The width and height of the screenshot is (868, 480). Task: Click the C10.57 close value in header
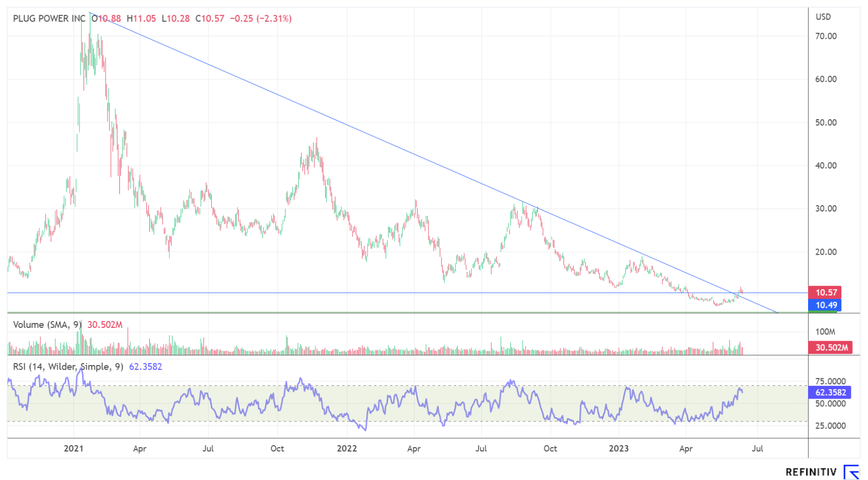pyautogui.click(x=210, y=19)
